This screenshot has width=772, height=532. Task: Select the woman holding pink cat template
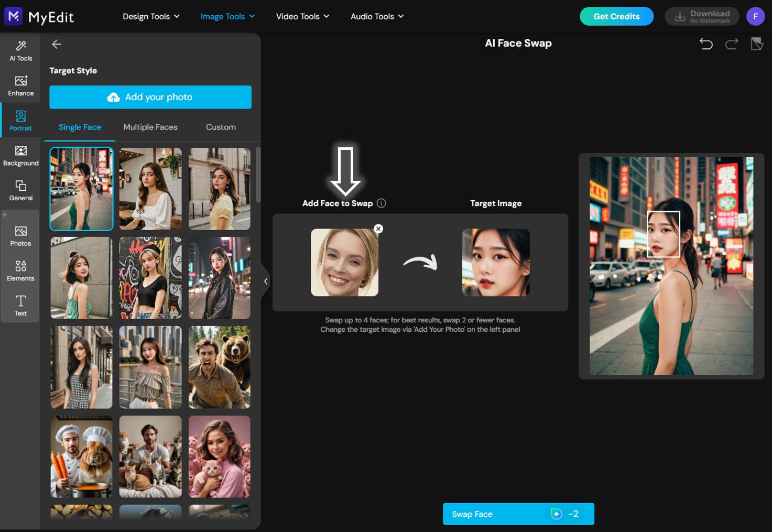tap(220, 457)
